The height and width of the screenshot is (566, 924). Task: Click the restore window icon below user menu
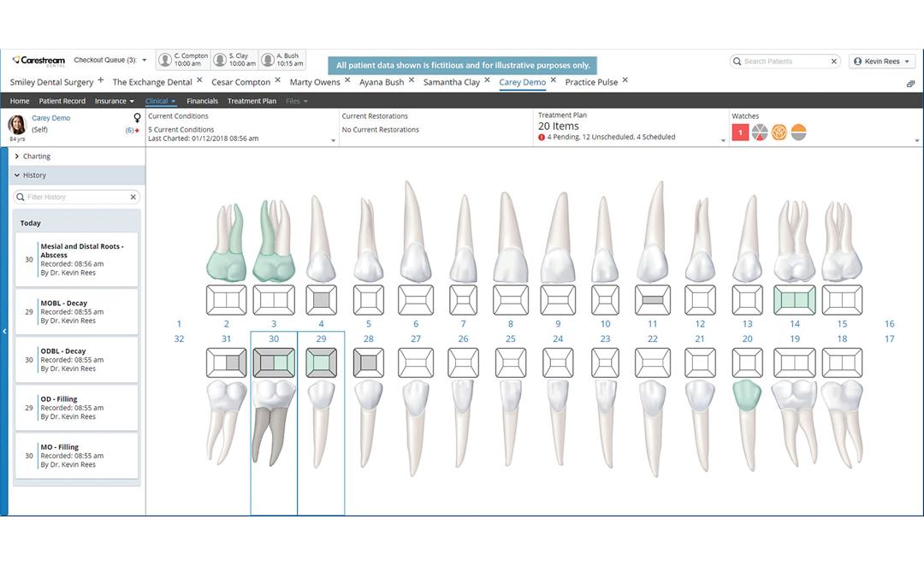coord(910,84)
